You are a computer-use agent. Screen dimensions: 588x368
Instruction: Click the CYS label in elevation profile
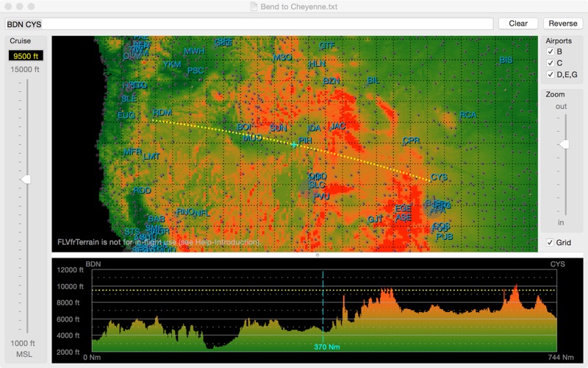(557, 264)
